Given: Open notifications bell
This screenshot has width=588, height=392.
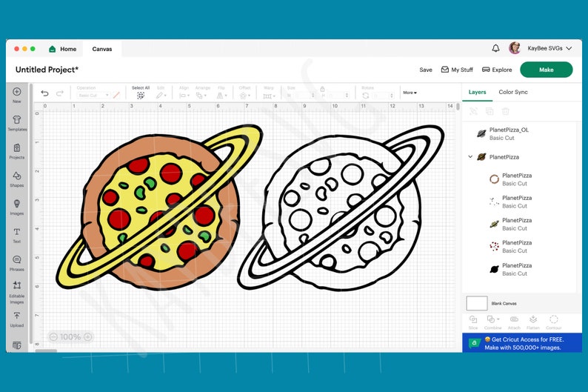Looking at the screenshot, I should pos(495,48).
